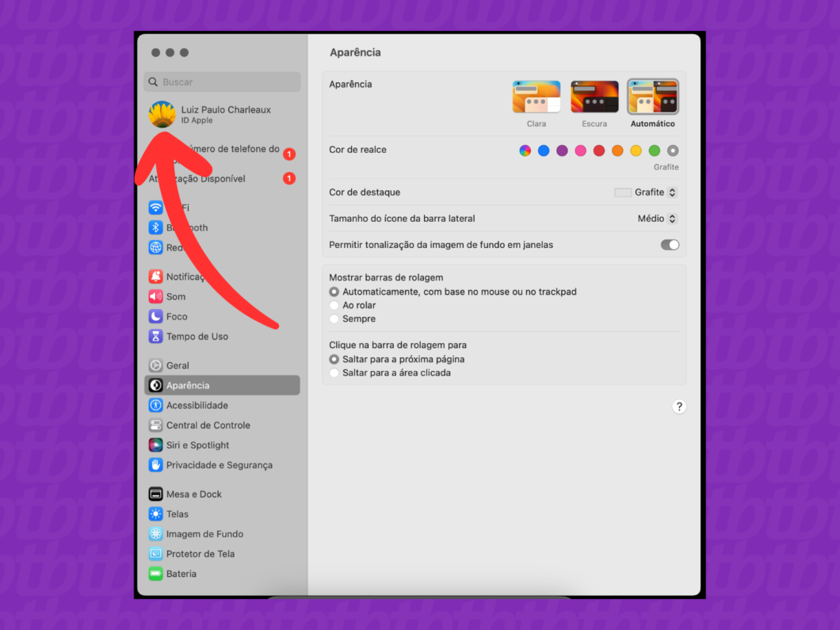The height and width of the screenshot is (630, 840).
Task: Select the pink accent color
Action: [x=580, y=151]
